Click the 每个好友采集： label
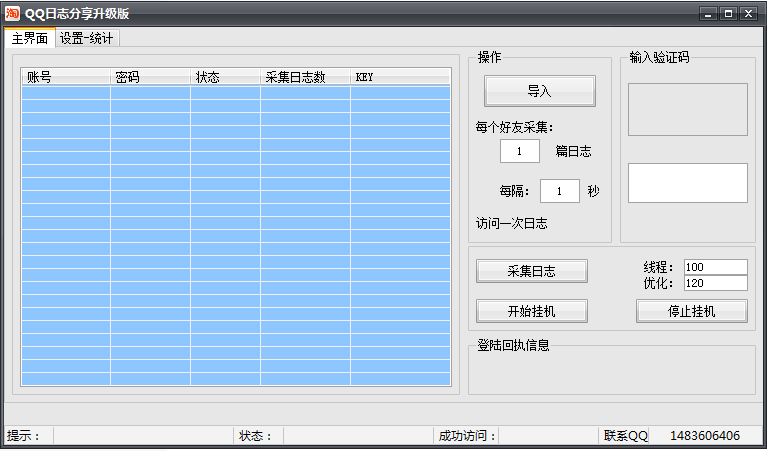This screenshot has height=451, width=769. (x=514, y=127)
